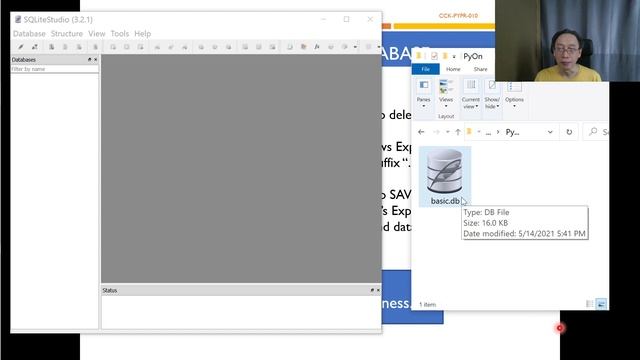Click the Disconnect from database toolbar icon
The image size is (640, 360).
coord(35,47)
